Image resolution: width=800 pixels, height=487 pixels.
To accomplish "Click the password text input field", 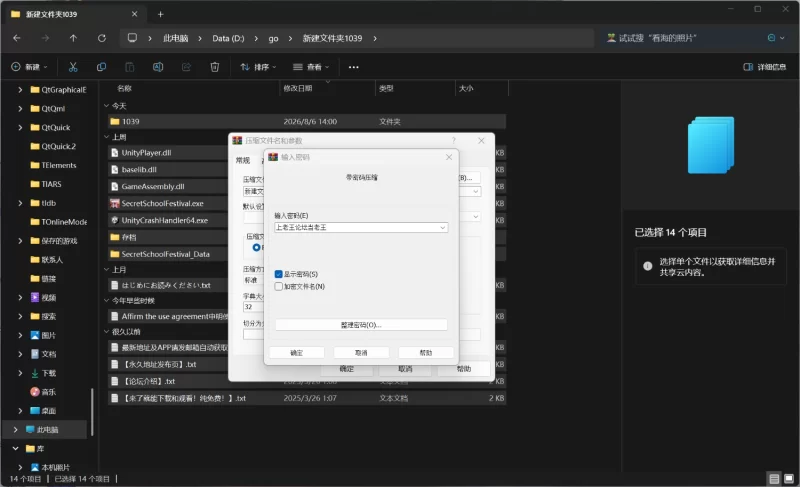I will click(x=357, y=227).
